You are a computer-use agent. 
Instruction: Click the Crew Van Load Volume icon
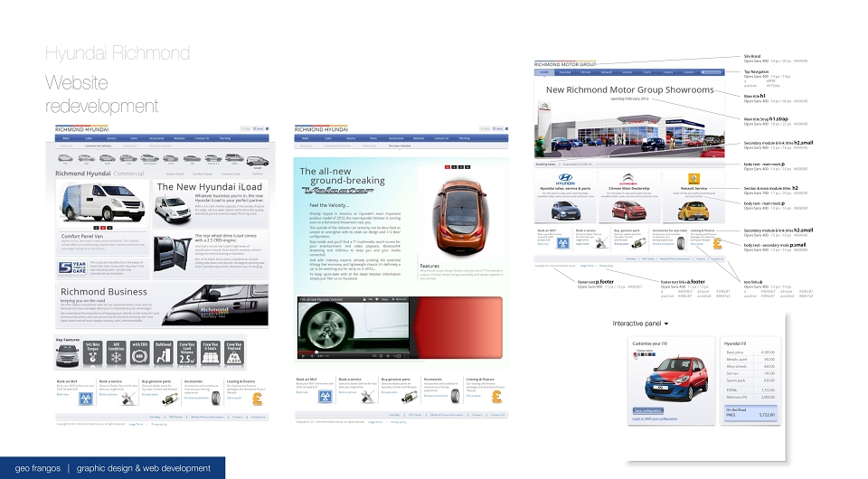[186, 352]
